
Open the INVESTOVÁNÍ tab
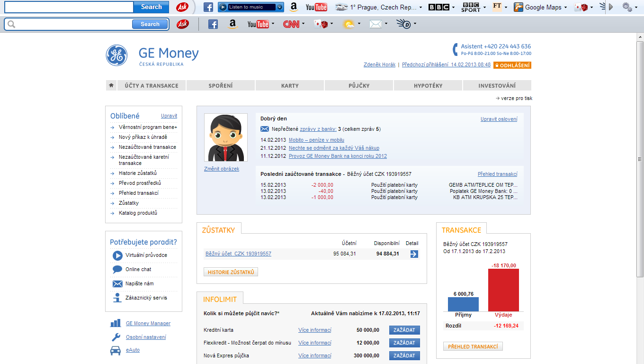click(x=497, y=85)
